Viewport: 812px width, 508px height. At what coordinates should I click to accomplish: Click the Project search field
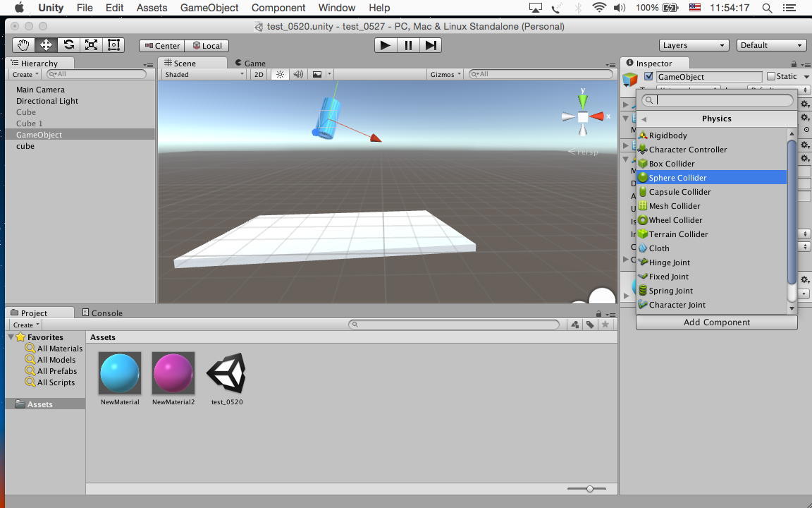[454, 325]
